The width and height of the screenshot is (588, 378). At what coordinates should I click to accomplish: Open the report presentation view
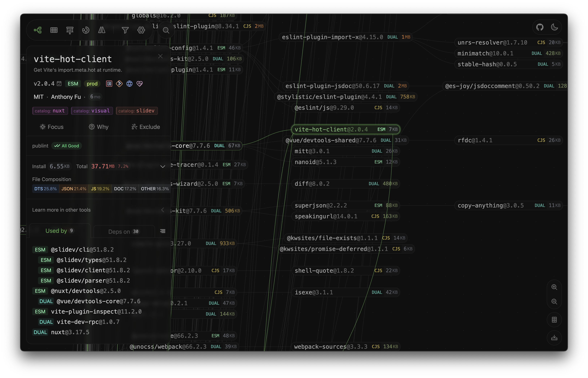coord(70,30)
